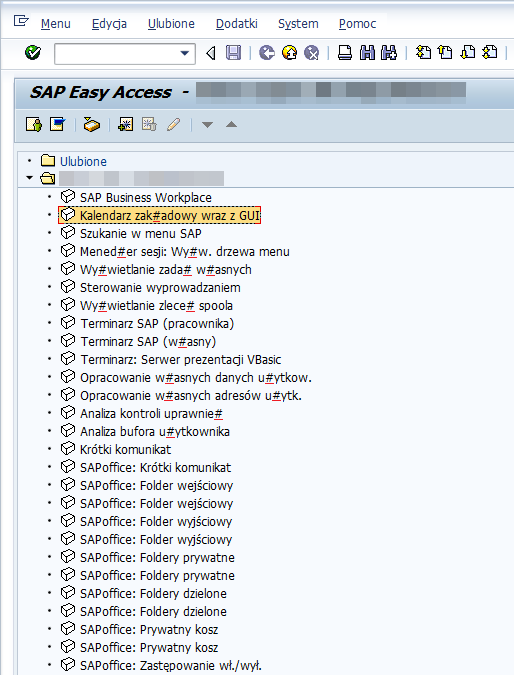
Task: Select Terminarz SAP (pracownika)
Action: [157, 324]
